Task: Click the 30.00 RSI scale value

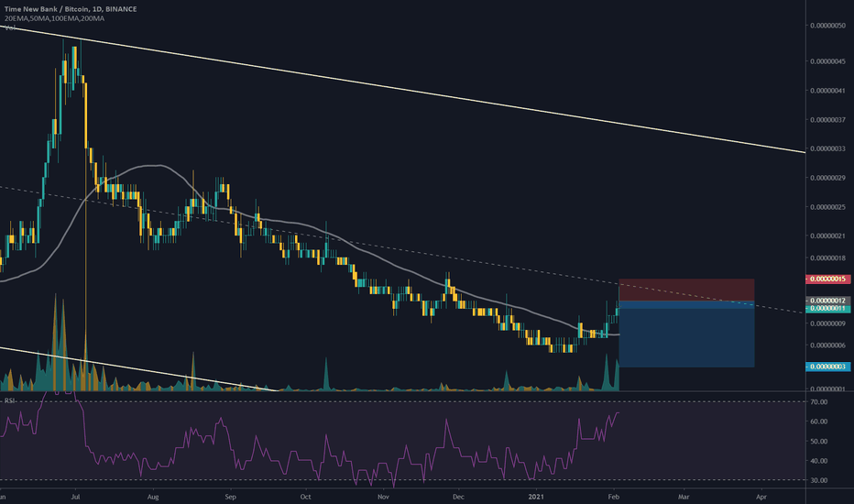Action: click(x=819, y=480)
